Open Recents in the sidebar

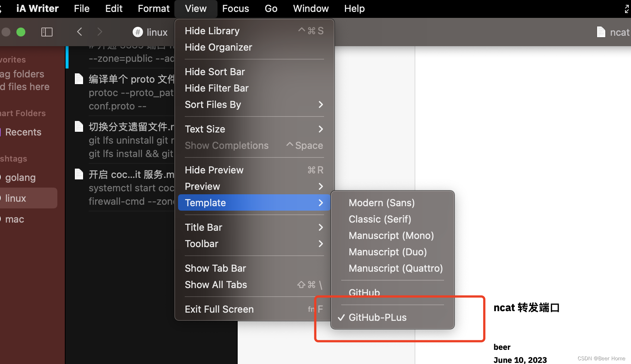click(x=23, y=132)
